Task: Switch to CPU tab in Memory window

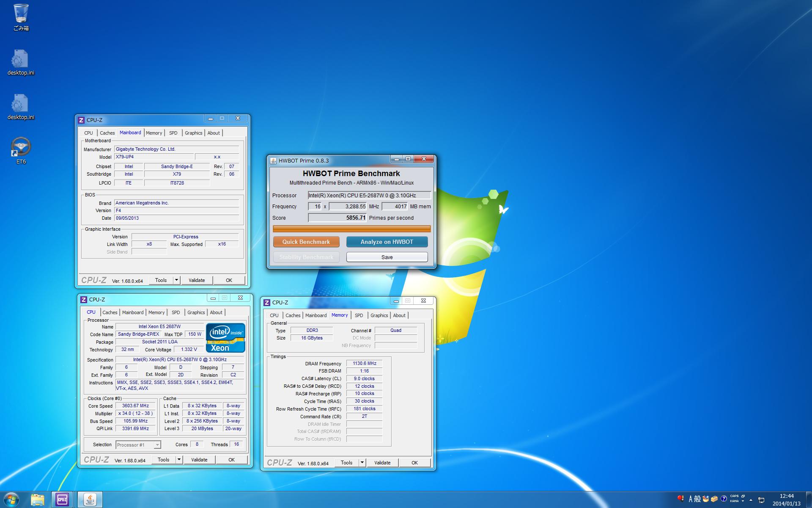Action: point(274,315)
